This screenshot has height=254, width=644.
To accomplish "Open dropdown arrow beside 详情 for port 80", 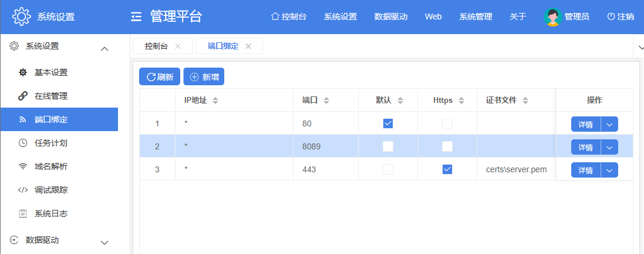I will pos(609,124).
